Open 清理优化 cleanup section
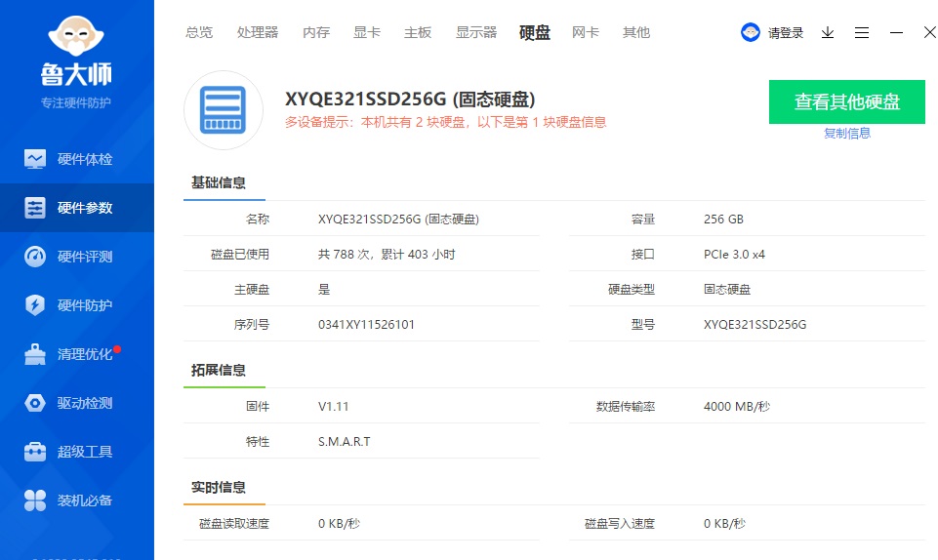The width and height of the screenshot is (938, 560). 76,354
